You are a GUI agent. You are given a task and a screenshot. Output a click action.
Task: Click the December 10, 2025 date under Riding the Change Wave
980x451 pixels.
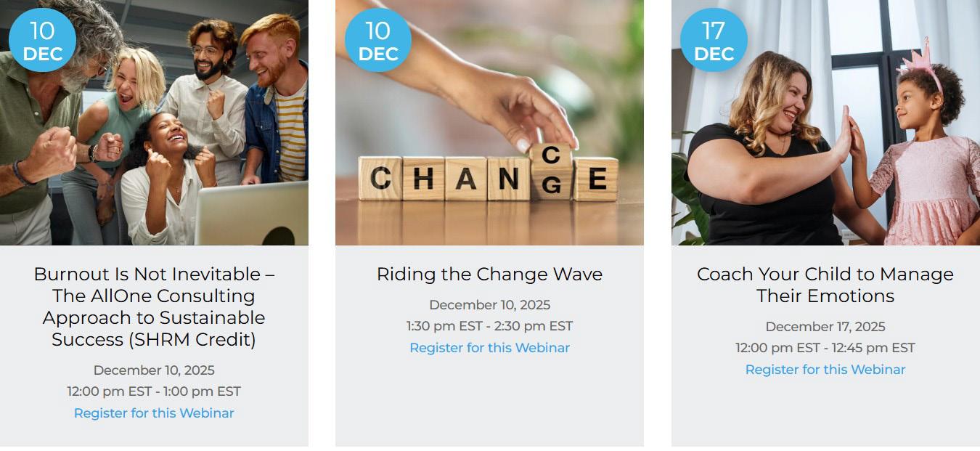[x=489, y=305]
